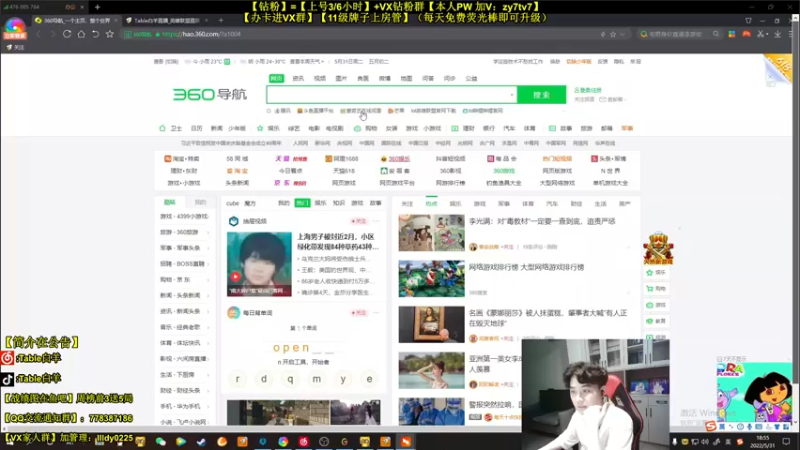Play the video on the Shanghai news thumbnail

coord(235,277)
